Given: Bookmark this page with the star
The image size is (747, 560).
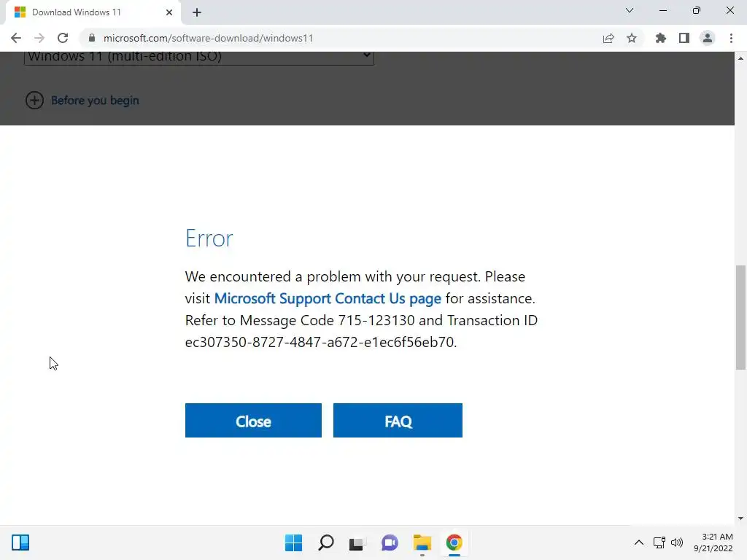Looking at the screenshot, I should (x=632, y=38).
